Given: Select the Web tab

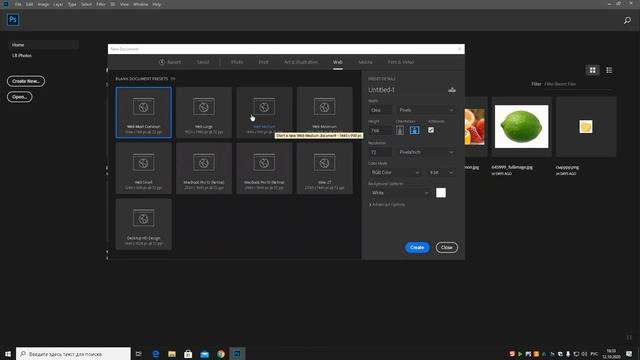Looking at the screenshot, I should [x=338, y=62].
